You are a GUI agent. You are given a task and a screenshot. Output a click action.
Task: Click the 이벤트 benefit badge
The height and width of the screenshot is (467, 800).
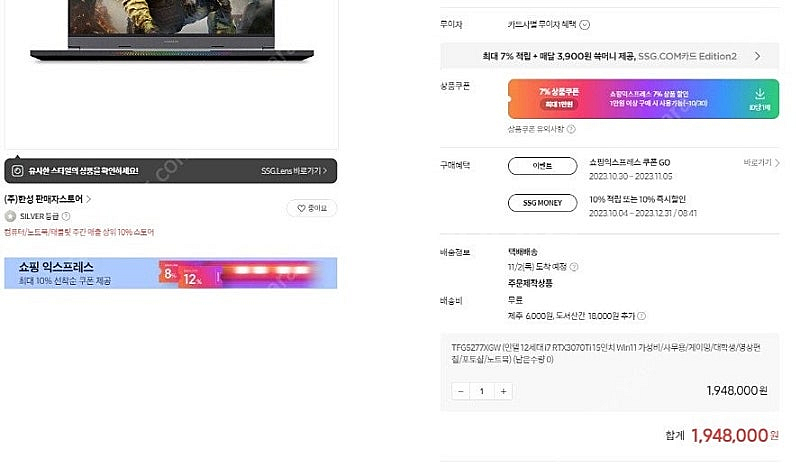(x=542, y=166)
